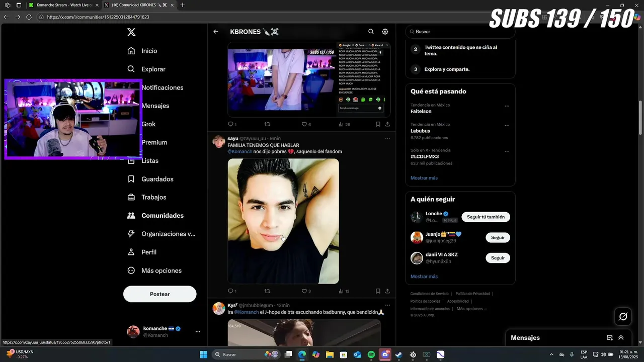Reload the page in the browser
Screen dimensions: 644x362
[x=29, y=17]
